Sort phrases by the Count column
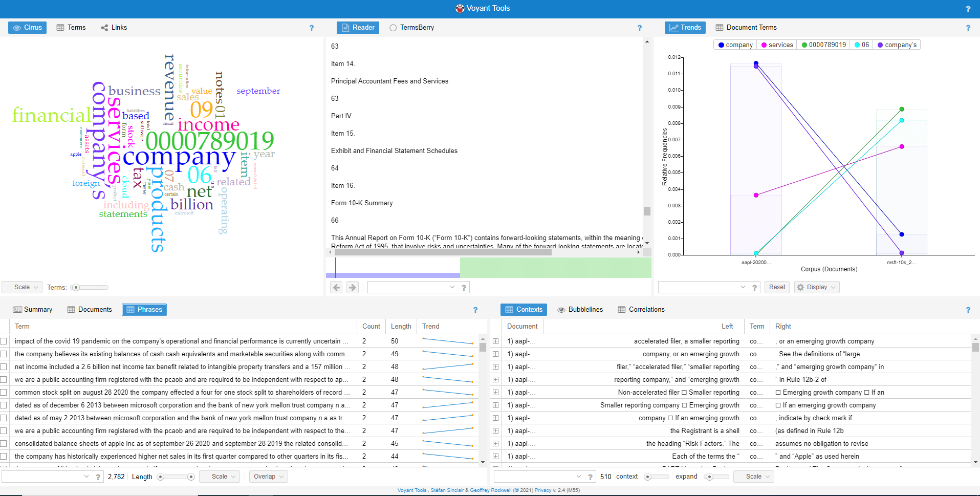The width and height of the screenshot is (980, 496). [x=371, y=327]
